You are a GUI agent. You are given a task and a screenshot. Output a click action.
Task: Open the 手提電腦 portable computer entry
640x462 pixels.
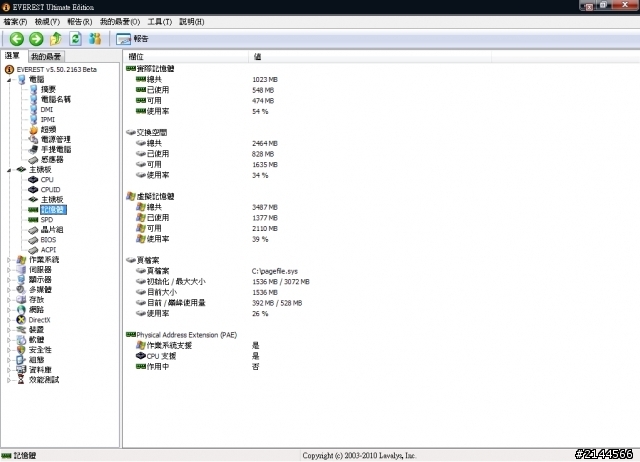coord(56,149)
